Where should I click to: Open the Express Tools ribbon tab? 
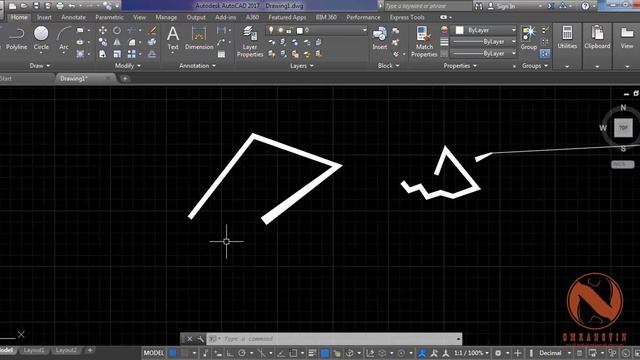407,18
